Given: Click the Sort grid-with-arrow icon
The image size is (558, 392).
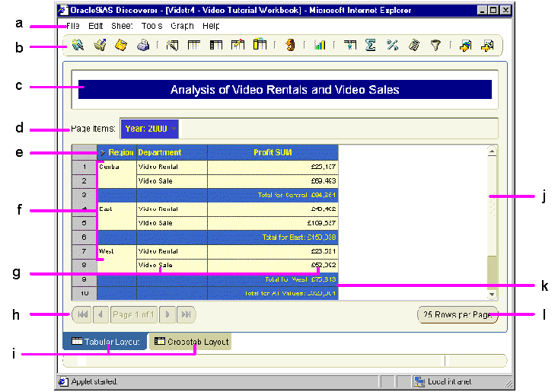Looking at the screenshot, I should click(350, 45).
